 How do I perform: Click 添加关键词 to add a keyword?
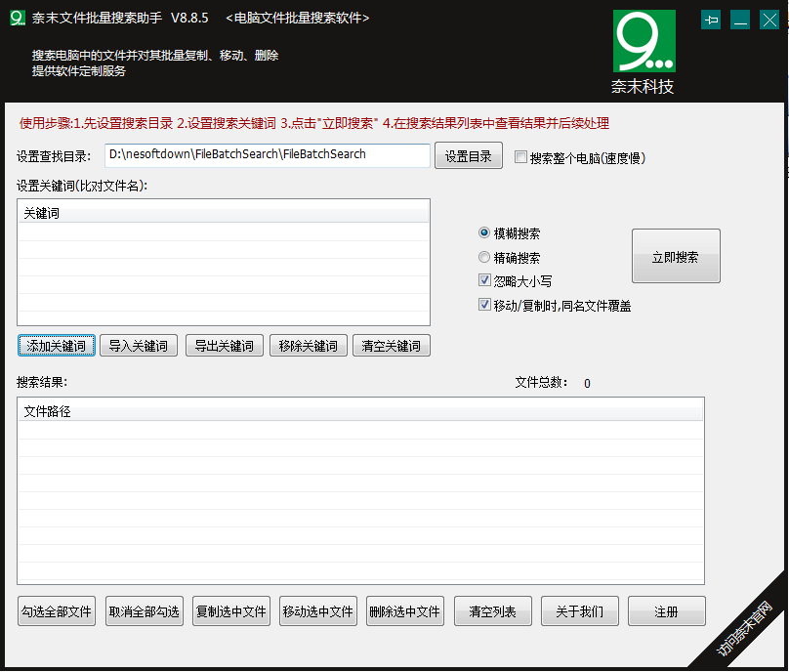(x=56, y=345)
